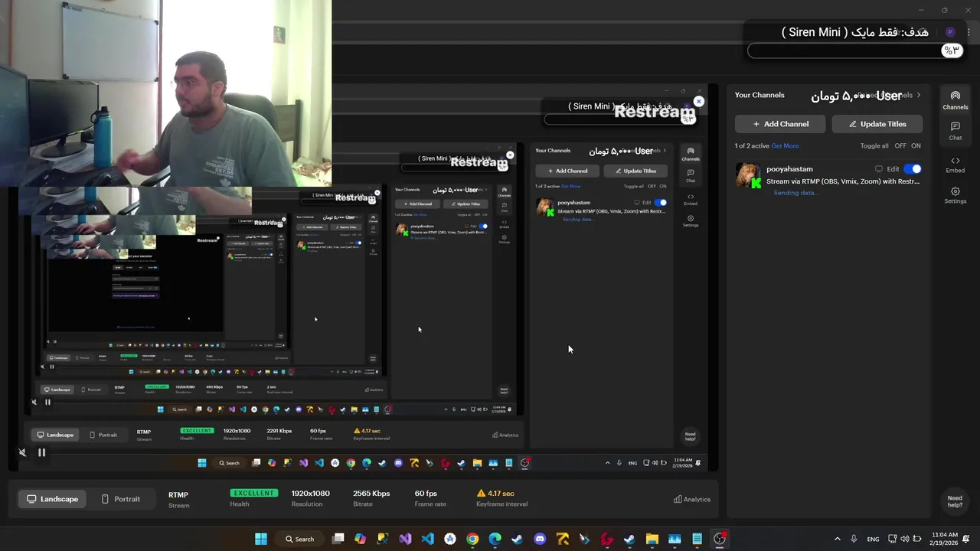The width and height of the screenshot is (980, 551).
Task: Open the browser three-dot menu
Action: (x=969, y=32)
